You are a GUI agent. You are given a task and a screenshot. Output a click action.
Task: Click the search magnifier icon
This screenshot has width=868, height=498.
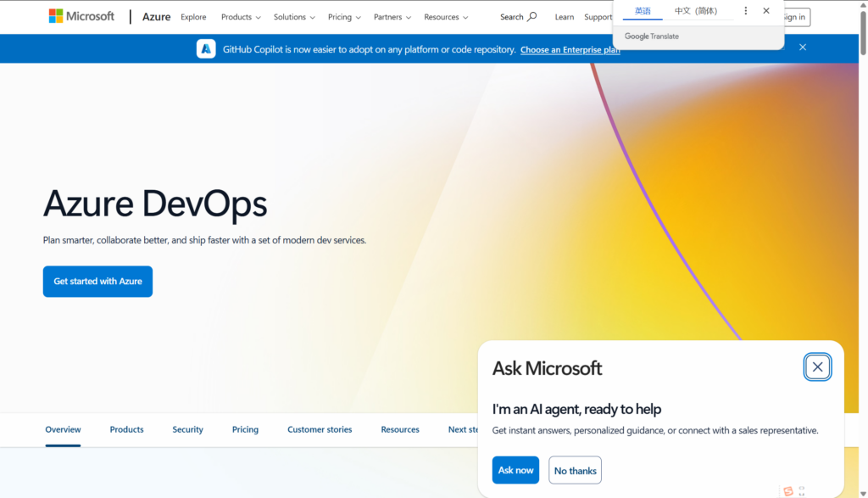(532, 17)
